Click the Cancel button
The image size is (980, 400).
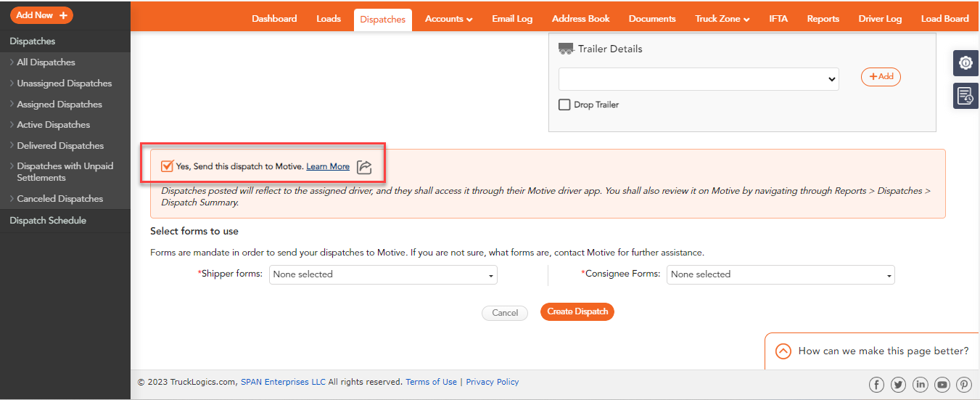point(505,313)
